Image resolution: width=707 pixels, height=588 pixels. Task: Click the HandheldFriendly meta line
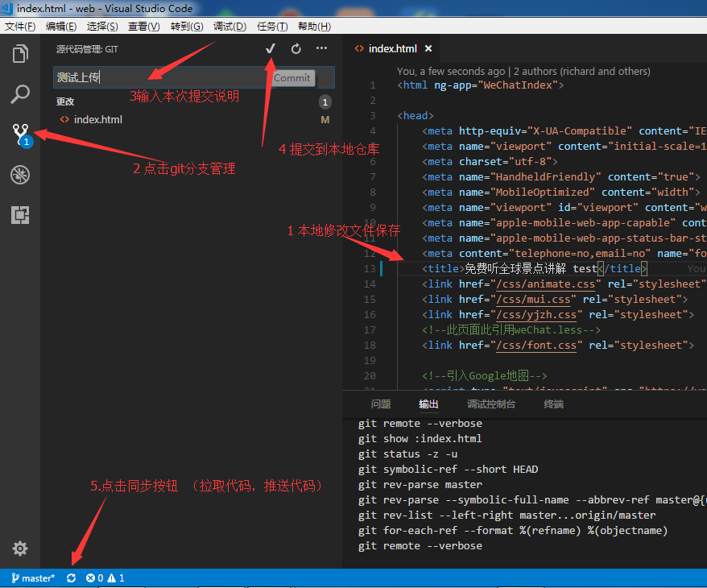(561, 176)
